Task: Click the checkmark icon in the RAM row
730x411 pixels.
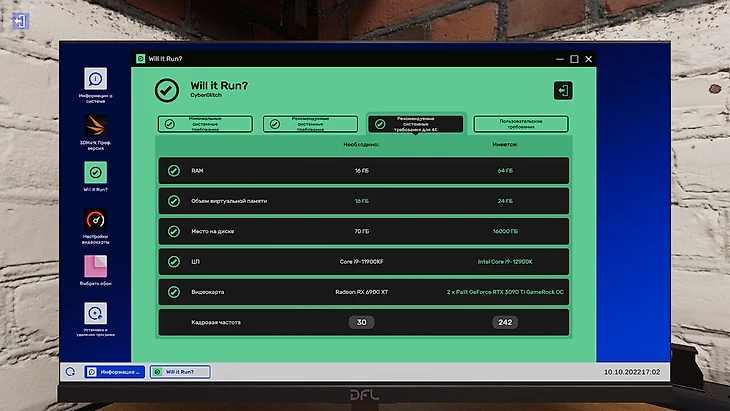Action: pyautogui.click(x=174, y=171)
